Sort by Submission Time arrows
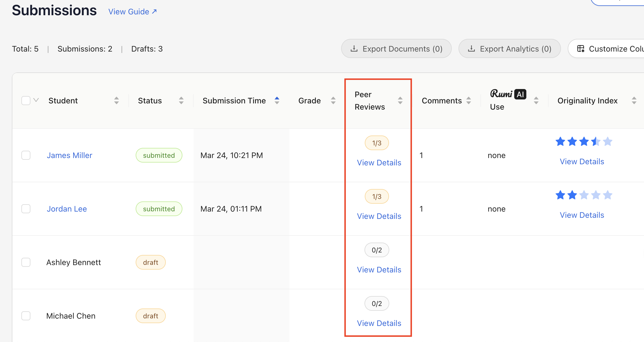 click(x=277, y=101)
